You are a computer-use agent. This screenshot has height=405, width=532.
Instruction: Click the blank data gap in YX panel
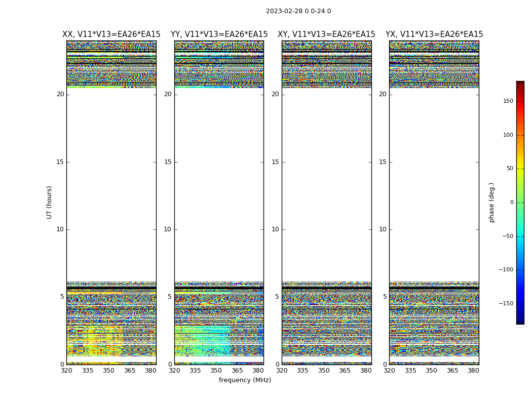pyautogui.click(x=434, y=185)
